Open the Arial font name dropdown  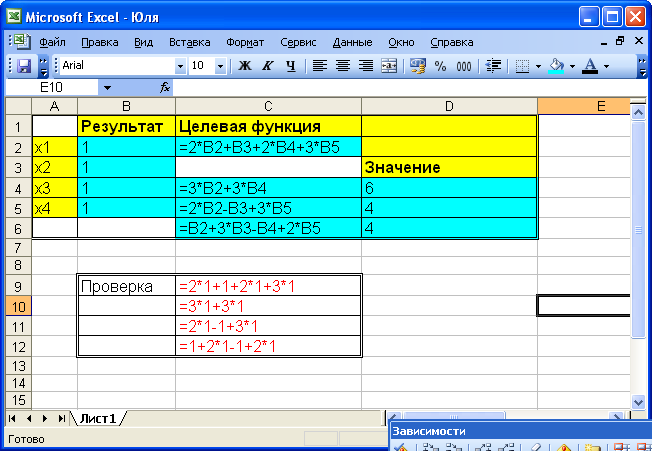180,66
